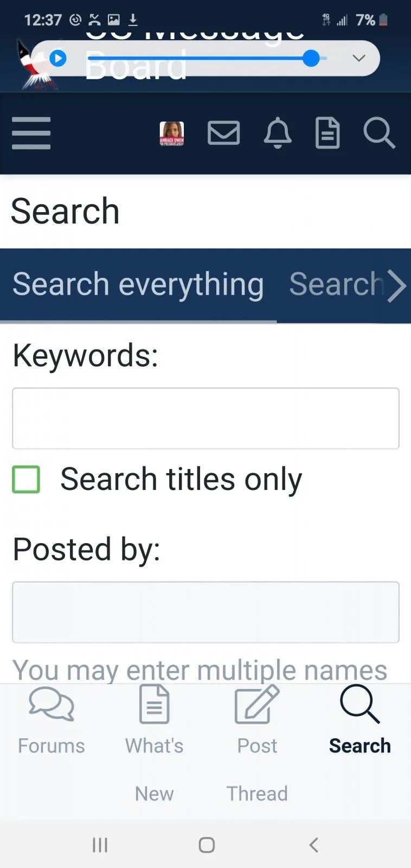Open the document icon in header
This screenshot has height=868, width=411.
point(327,133)
